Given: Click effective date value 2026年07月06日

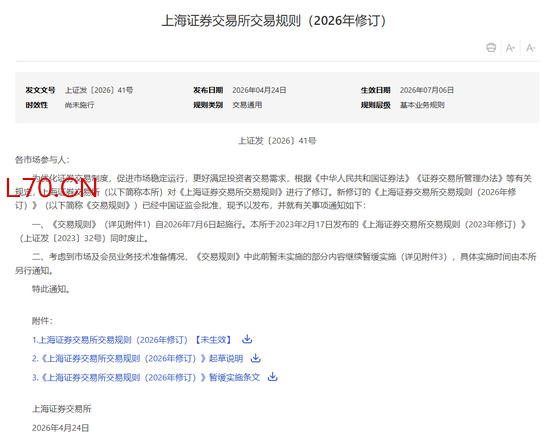Looking at the screenshot, I should pos(427,90).
